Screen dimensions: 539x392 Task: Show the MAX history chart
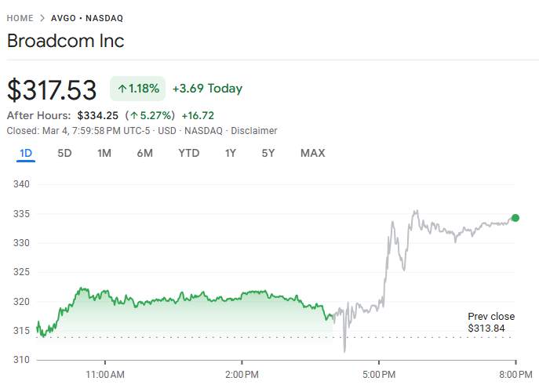point(312,153)
